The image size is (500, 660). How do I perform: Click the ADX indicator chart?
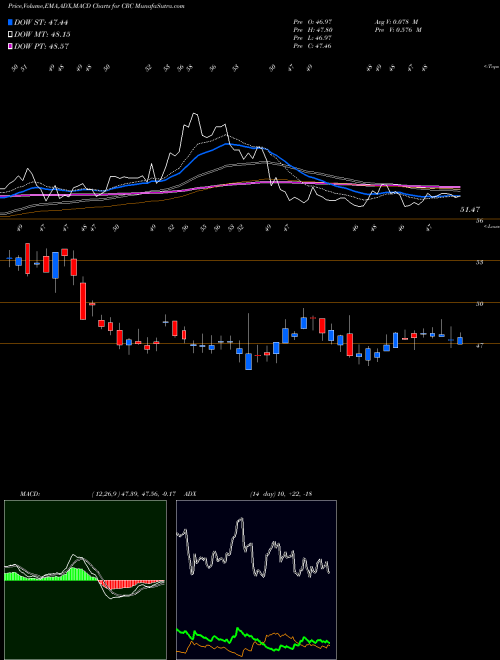click(x=256, y=580)
